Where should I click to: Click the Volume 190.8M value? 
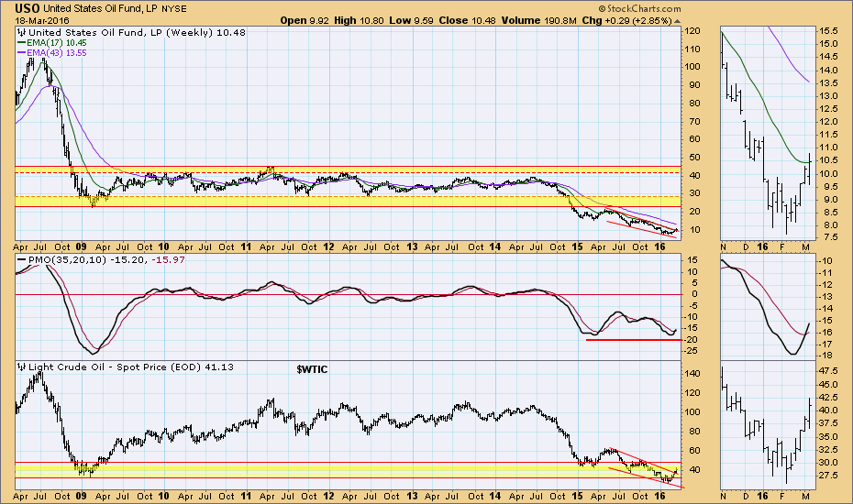tap(538, 21)
